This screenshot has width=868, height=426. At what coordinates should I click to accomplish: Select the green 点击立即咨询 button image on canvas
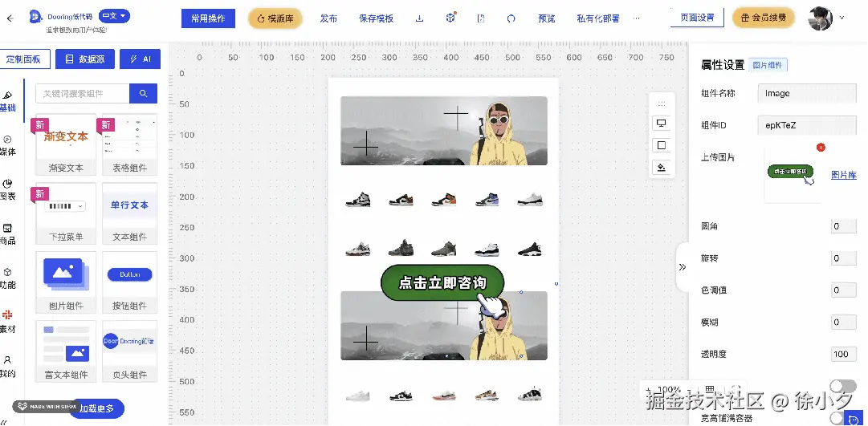click(442, 282)
